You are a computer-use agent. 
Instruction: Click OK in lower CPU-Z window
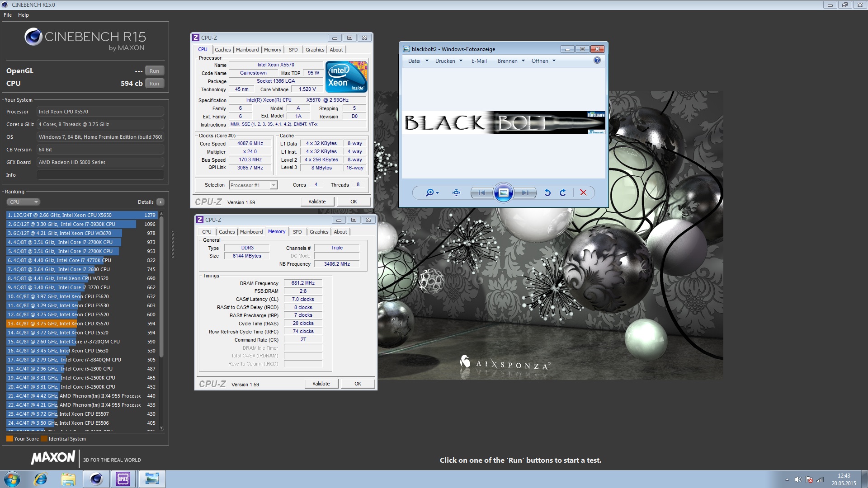358,384
